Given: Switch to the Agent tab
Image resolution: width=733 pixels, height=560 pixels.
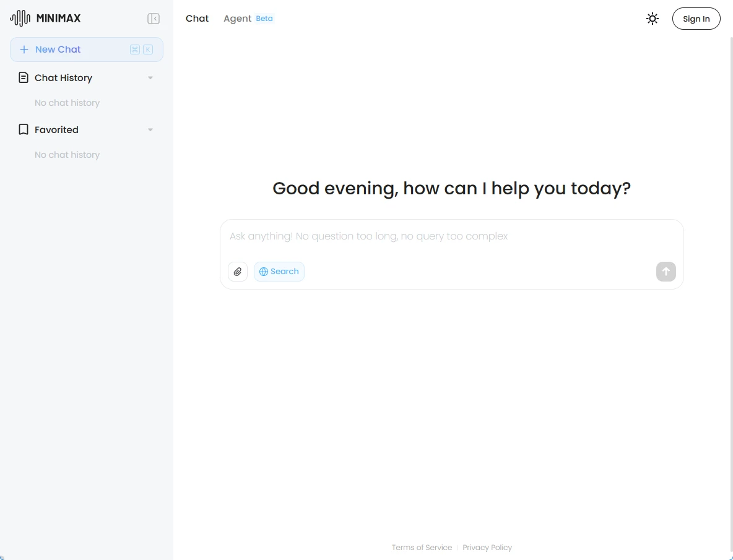Looking at the screenshot, I should 237,19.
